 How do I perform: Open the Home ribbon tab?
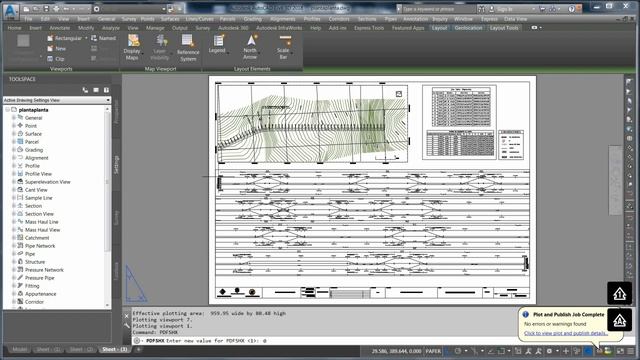[x=14, y=28]
